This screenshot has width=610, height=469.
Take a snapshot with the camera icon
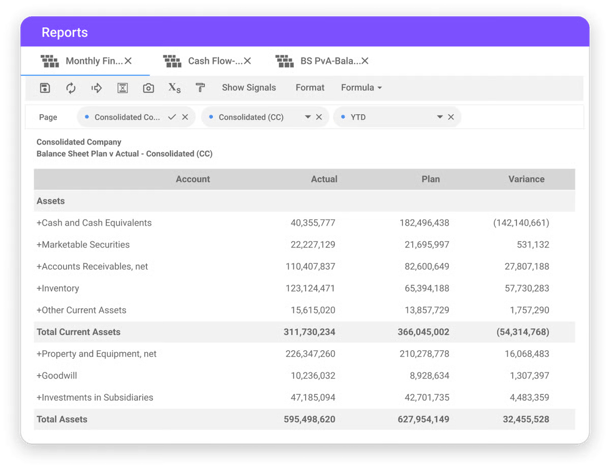[x=149, y=88]
